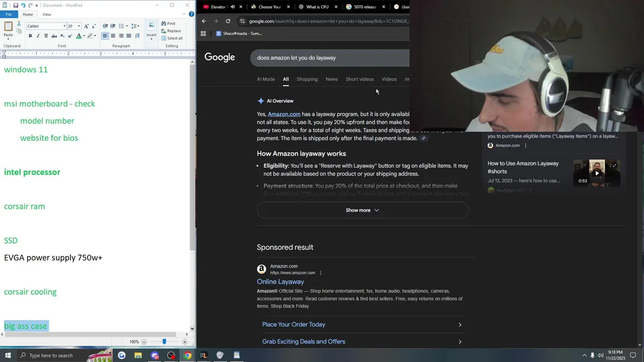
Task: Collapse the WordPad ribbon with the chevron
Action: pos(185,15)
